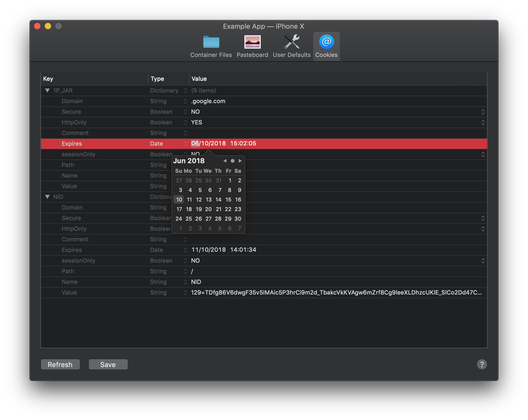Viewport: 528px width, 420px height.
Task: Go to previous month in calendar
Action: 225,161
